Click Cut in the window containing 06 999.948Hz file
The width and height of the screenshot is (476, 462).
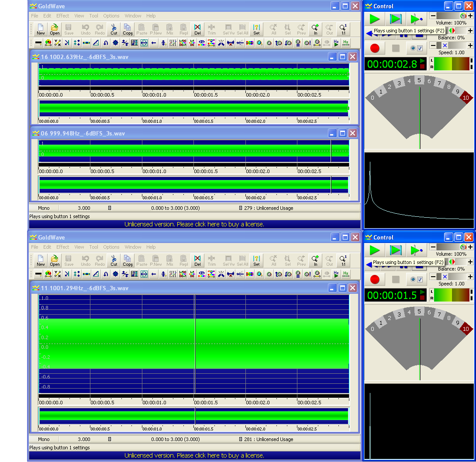(x=114, y=29)
